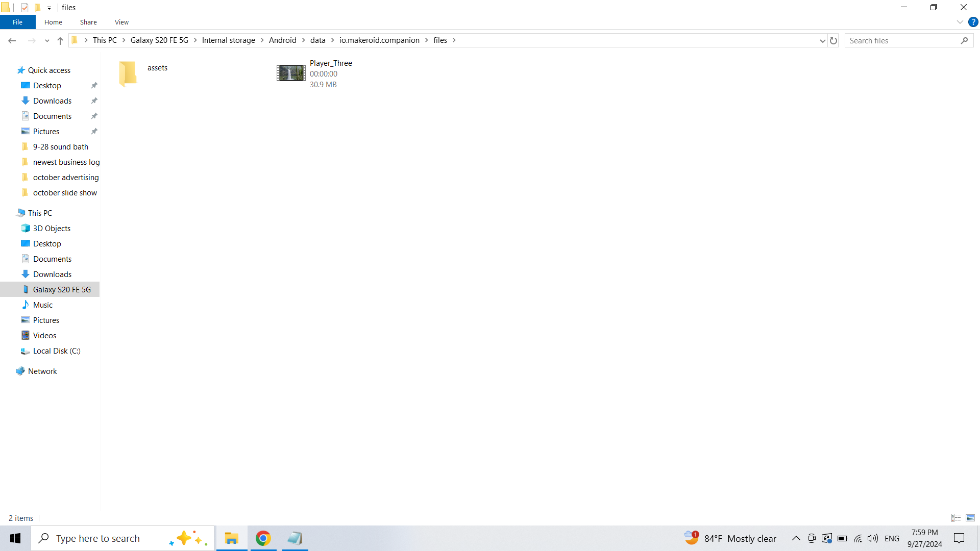
Task: Click the Up one level arrow
Action: 60,41
